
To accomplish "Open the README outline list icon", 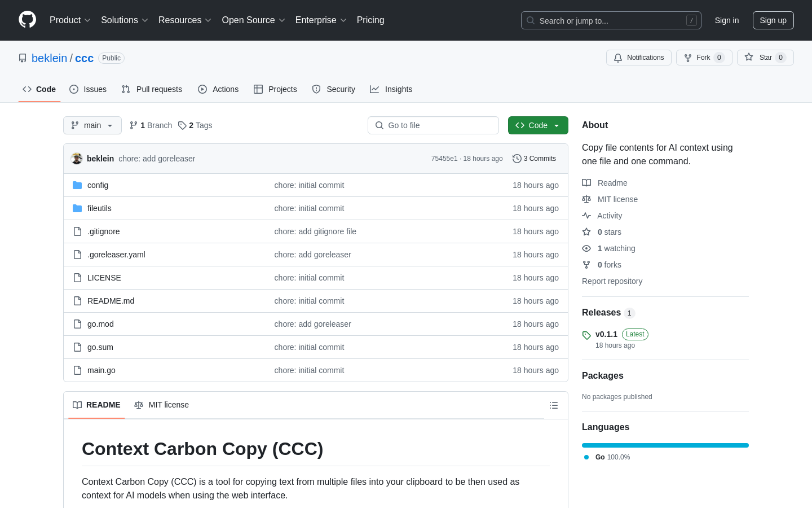I will click(554, 405).
